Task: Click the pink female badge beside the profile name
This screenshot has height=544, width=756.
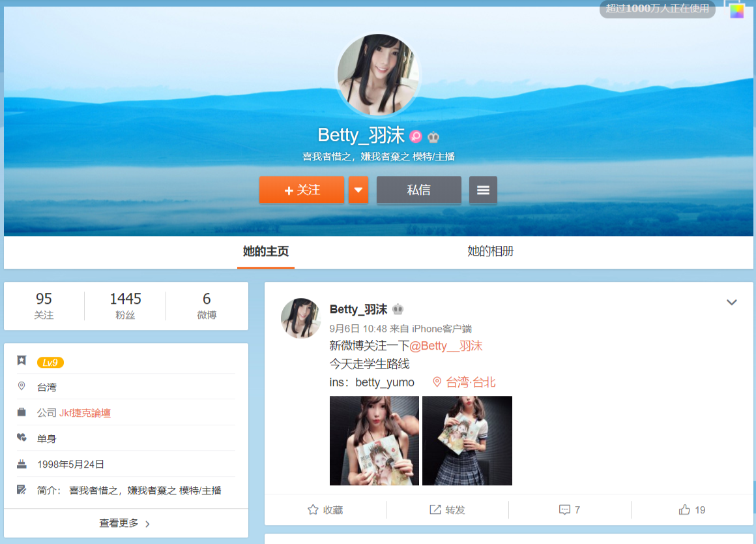Action: point(416,136)
